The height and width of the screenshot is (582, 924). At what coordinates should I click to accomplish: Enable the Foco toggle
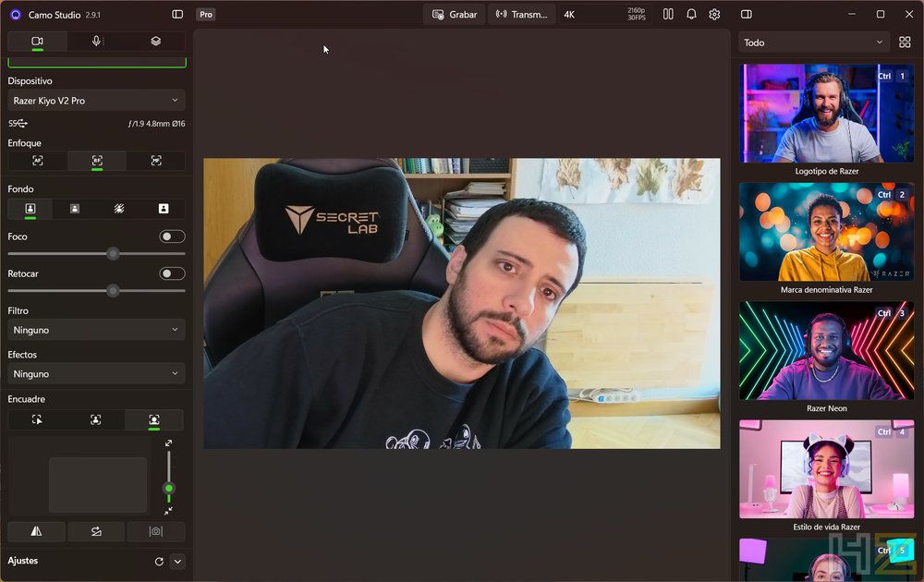(x=172, y=236)
